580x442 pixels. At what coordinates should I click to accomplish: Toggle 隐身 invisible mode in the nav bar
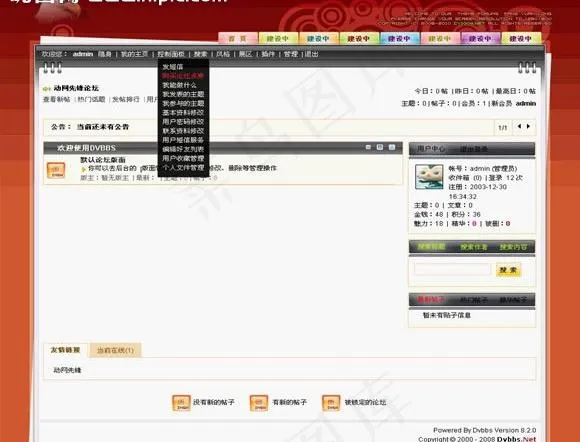point(105,54)
